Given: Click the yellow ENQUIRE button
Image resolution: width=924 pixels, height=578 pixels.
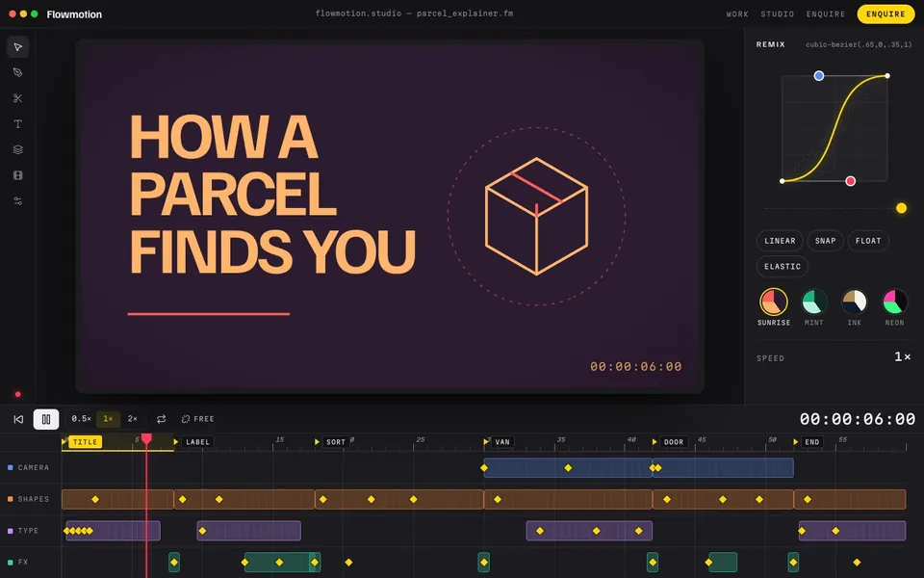Looking at the screenshot, I should point(885,14).
